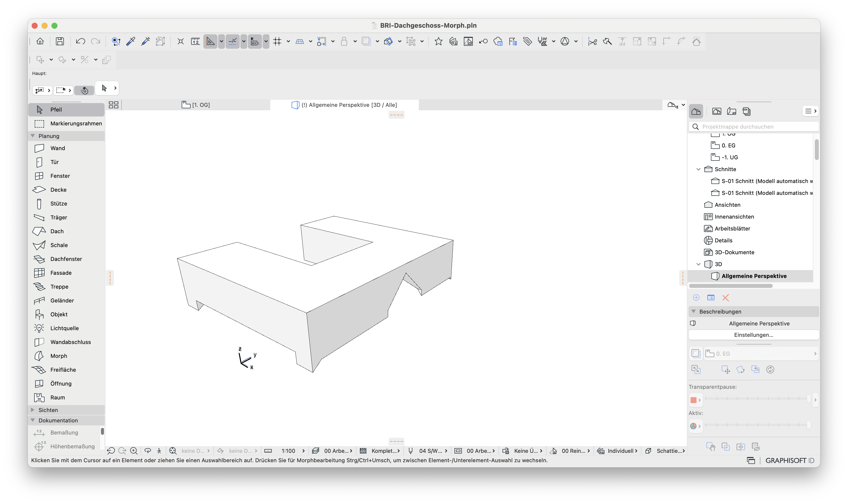Select the Schale tool
Screen dimensions: 848x504
point(66,245)
